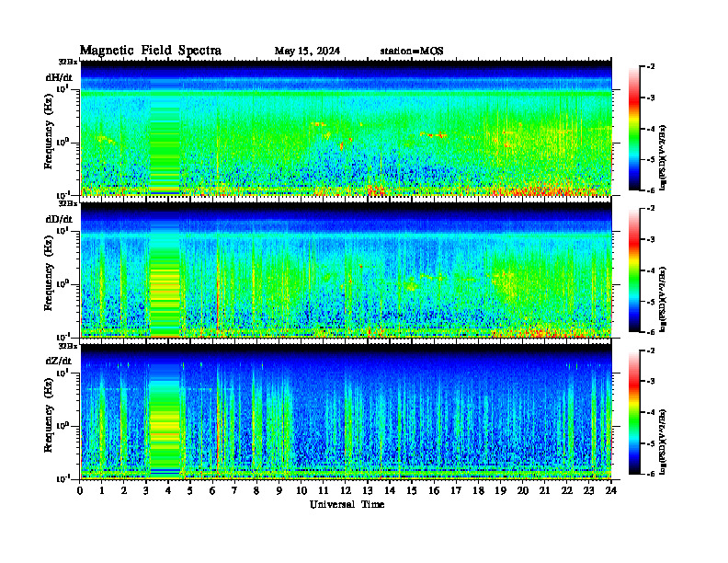Screen dimensions: 728x563
Task: Click the log PSD unit label beside the dD/dt color bar
Action: [x=663, y=300]
